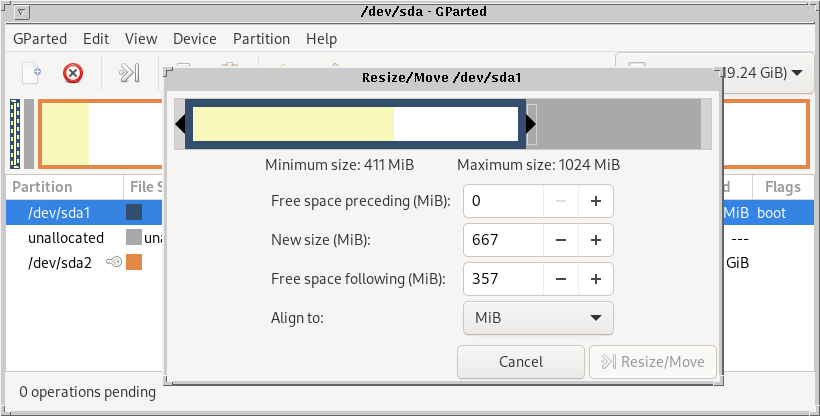Click the Free space following field showing 357
This screenshot has width=820, height=416.
coord(504,278)
